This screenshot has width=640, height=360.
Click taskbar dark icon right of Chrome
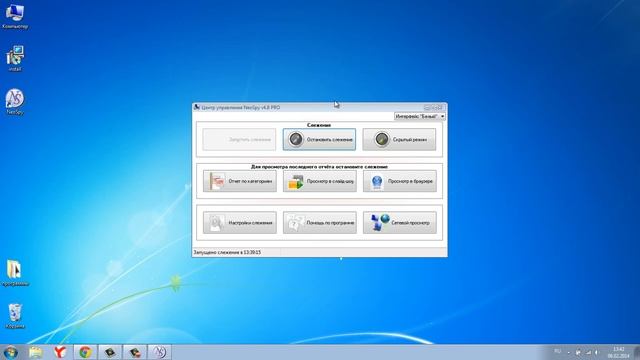(110, 352)
